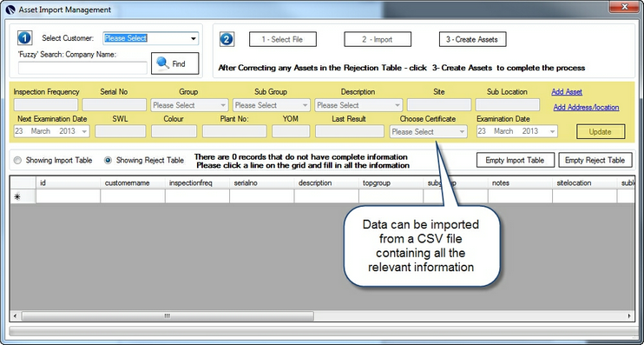
Task: Click the Update button
Action: pyautogui.click(x=601, y=131)
